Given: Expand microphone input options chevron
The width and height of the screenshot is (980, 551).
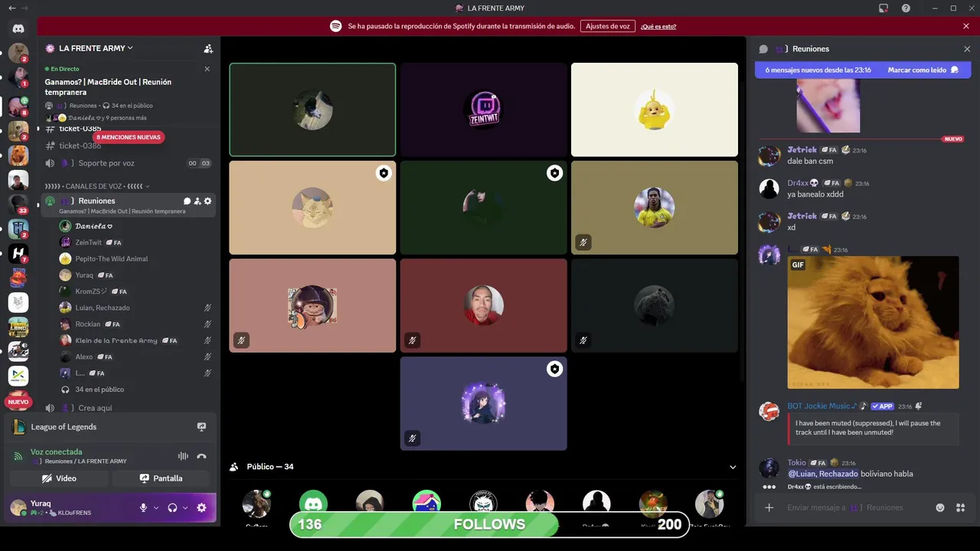Looking at the screenshot, I should click(x=156, y=507).
